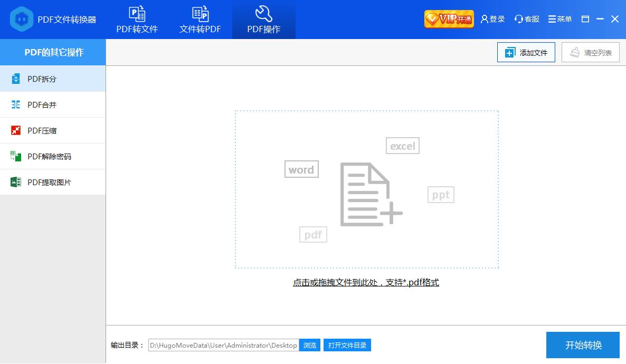626x364 pixels.
Task: Click the headset icon beside 客服
Action: tap(519, 19)
